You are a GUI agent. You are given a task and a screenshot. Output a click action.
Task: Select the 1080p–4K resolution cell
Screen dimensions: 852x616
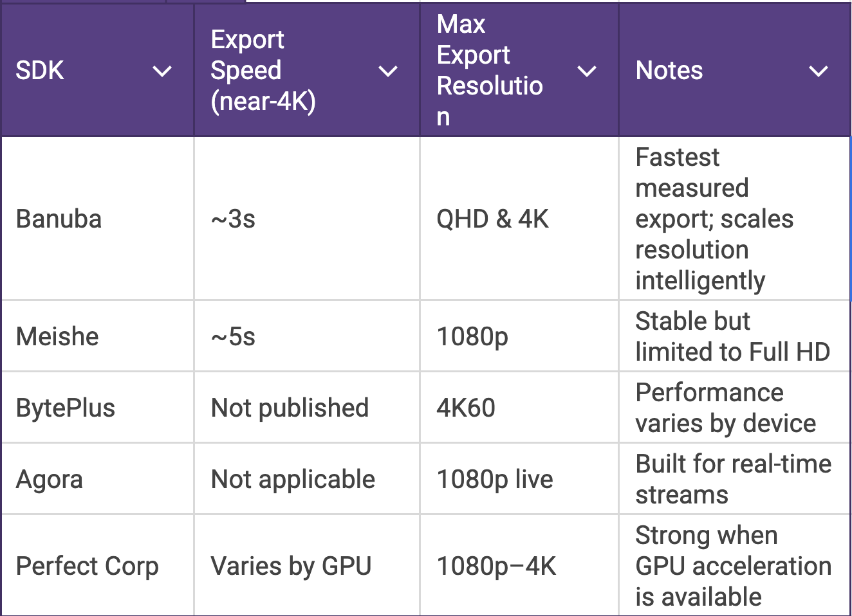tap(497, 566)
